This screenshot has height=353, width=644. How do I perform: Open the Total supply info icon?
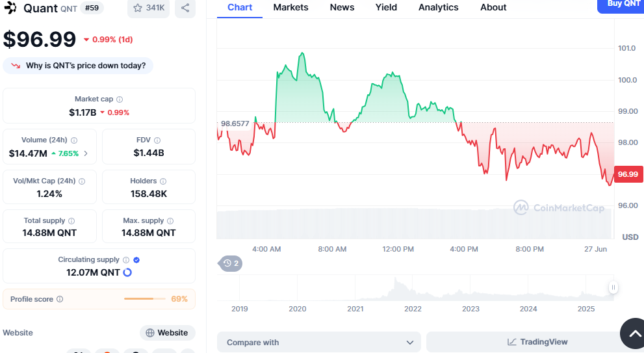tap(71, 220)
